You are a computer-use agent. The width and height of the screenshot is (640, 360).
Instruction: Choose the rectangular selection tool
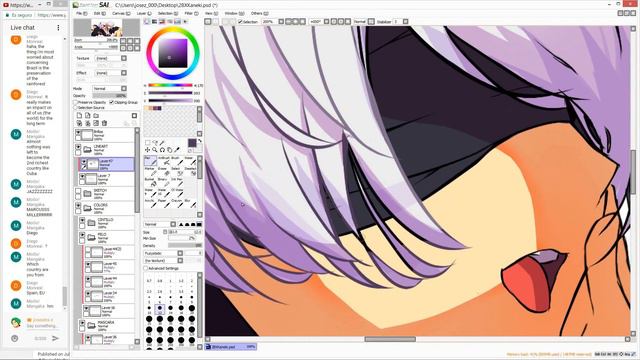pyautogui.click(x=148, y=142)
